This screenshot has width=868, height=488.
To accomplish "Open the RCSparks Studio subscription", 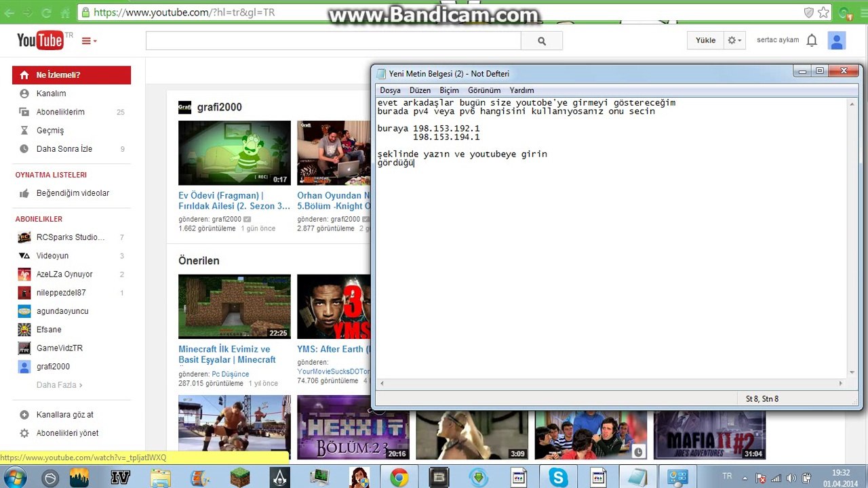I will pos(71,237).
